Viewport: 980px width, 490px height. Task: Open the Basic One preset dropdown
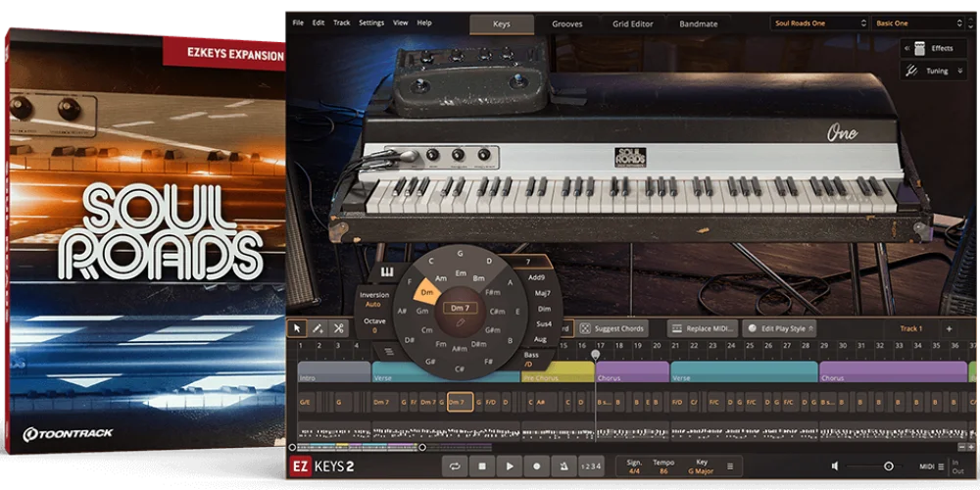(919, 23)
